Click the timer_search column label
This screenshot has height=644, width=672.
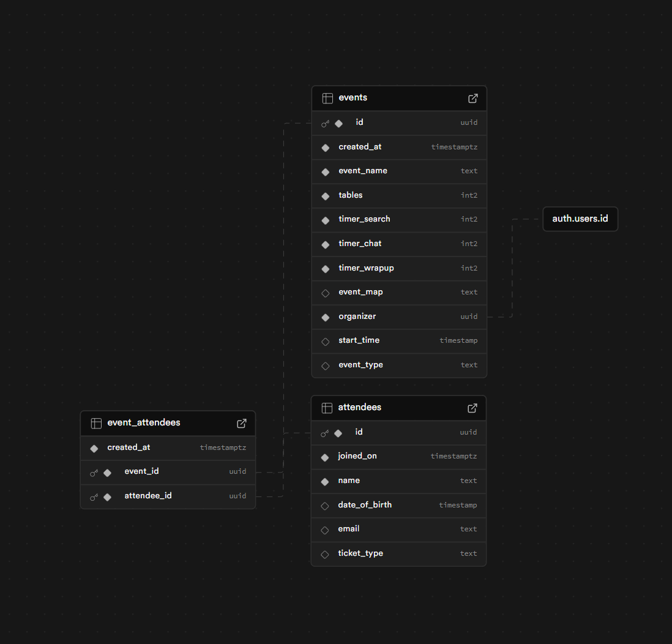[364, 219]
